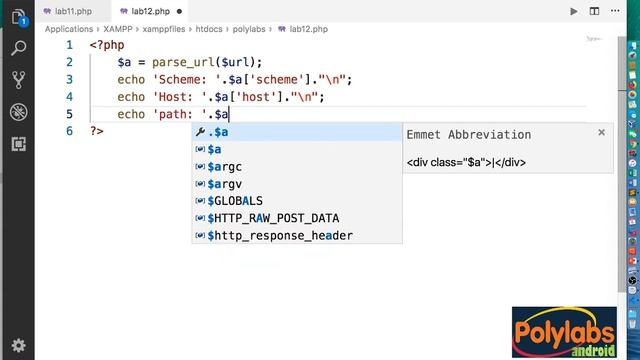Viewport: 640px width, 360px height.
Task: Open the Debug view icon
Action: click(18, 112)
